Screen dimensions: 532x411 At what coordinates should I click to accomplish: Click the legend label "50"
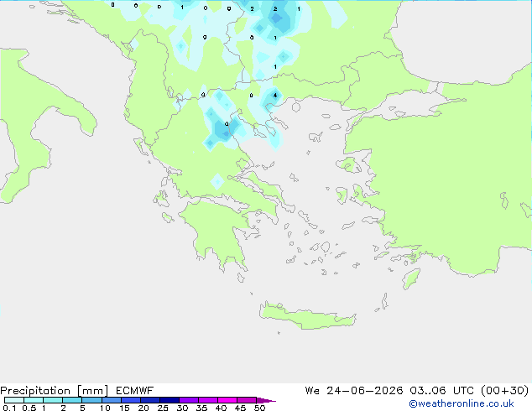click(x=259, y=408)
